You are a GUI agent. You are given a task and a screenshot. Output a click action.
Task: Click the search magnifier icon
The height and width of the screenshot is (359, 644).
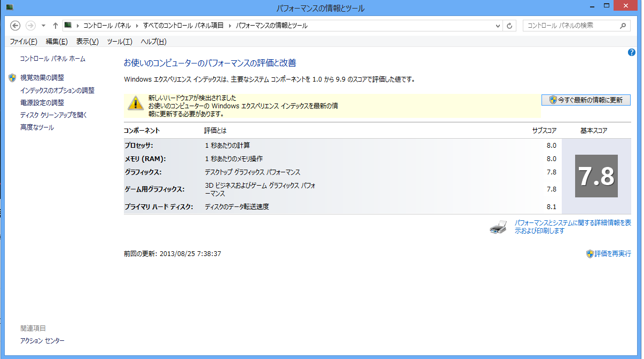click(x=623, y=26)
